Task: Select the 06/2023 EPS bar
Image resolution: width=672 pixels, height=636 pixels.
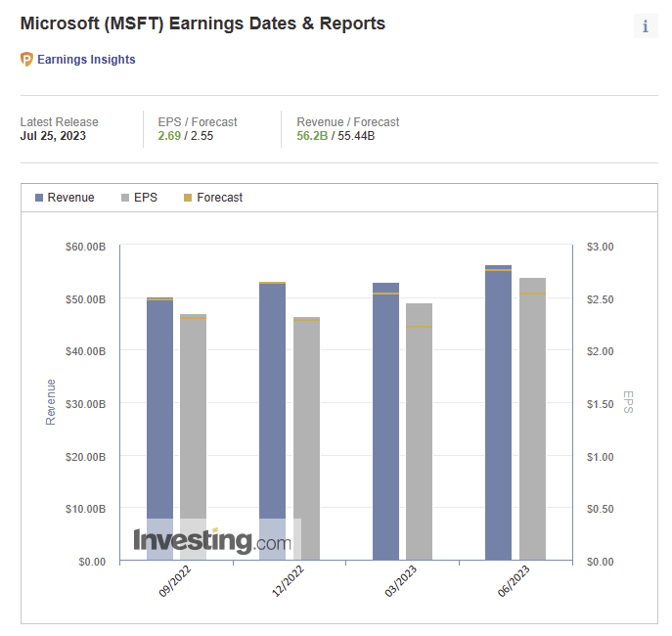Action: click(533, 419)
